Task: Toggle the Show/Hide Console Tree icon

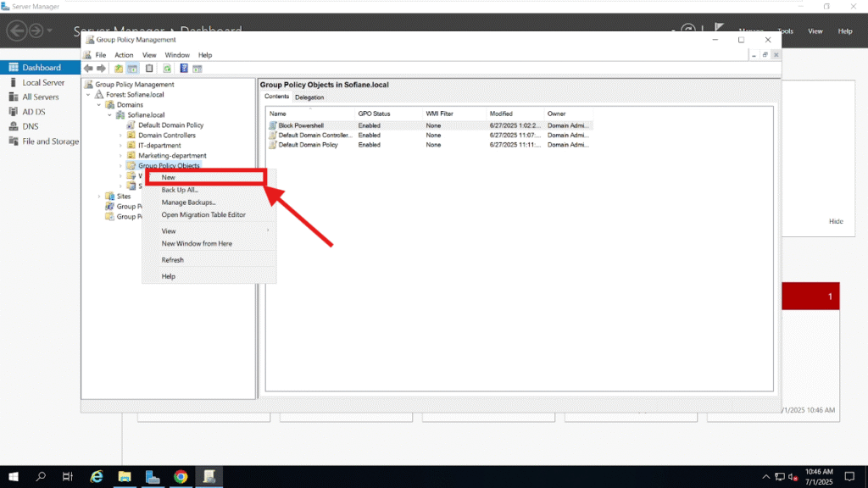Action: pos(132,69)
